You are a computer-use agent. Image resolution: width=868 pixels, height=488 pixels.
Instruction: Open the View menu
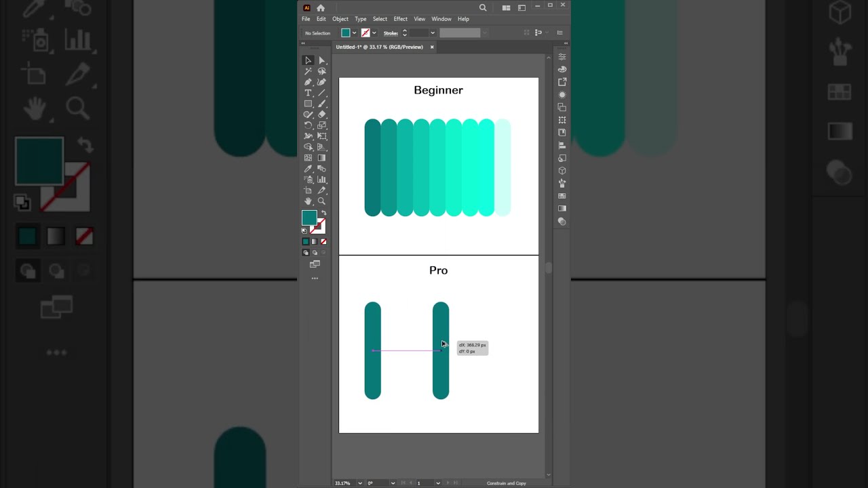[420, 19]
